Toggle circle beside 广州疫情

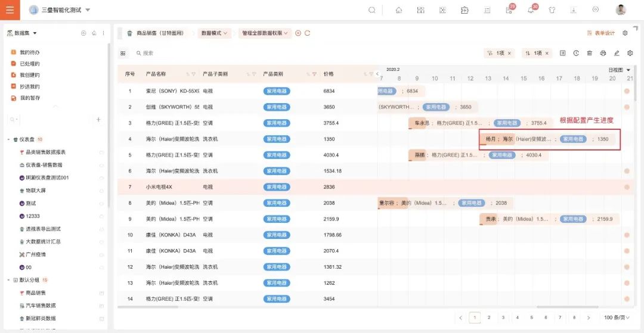pos(101,255)
